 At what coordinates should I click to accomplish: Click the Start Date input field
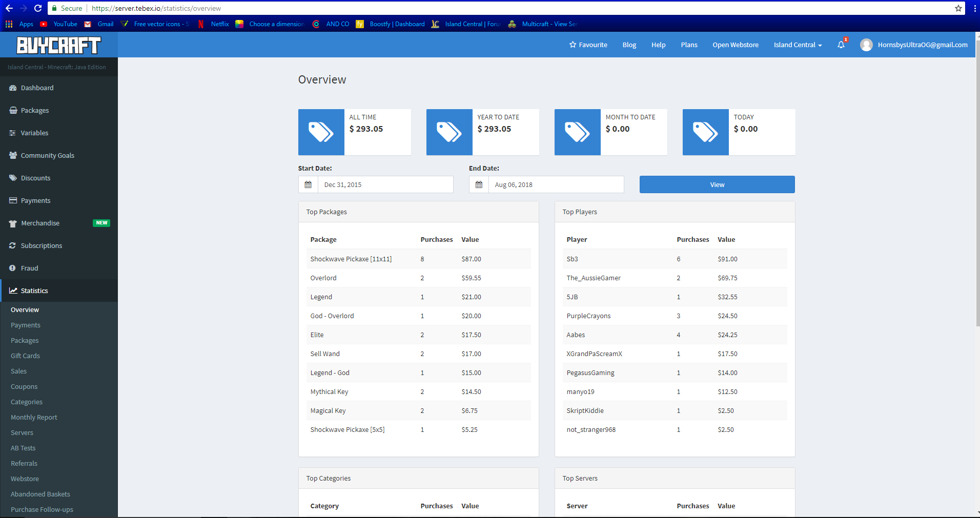click(385, 185)
